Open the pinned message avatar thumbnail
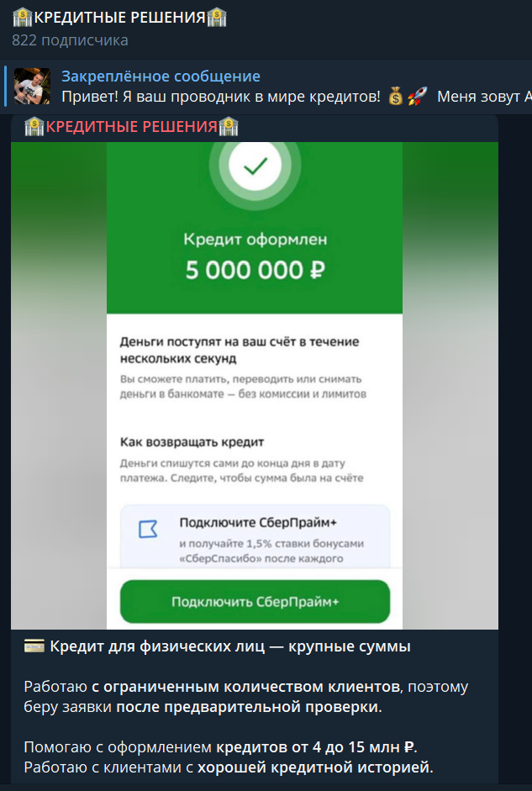 [x=32, y=86]
